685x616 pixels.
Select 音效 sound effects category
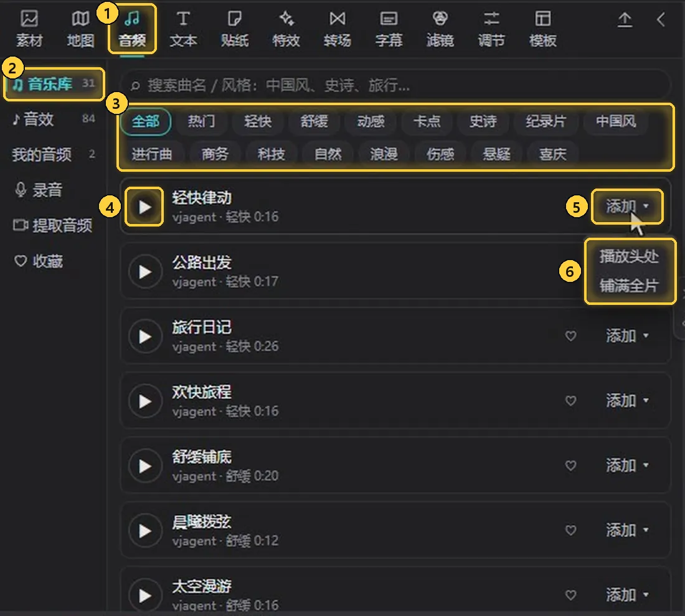tap(54, 119)
